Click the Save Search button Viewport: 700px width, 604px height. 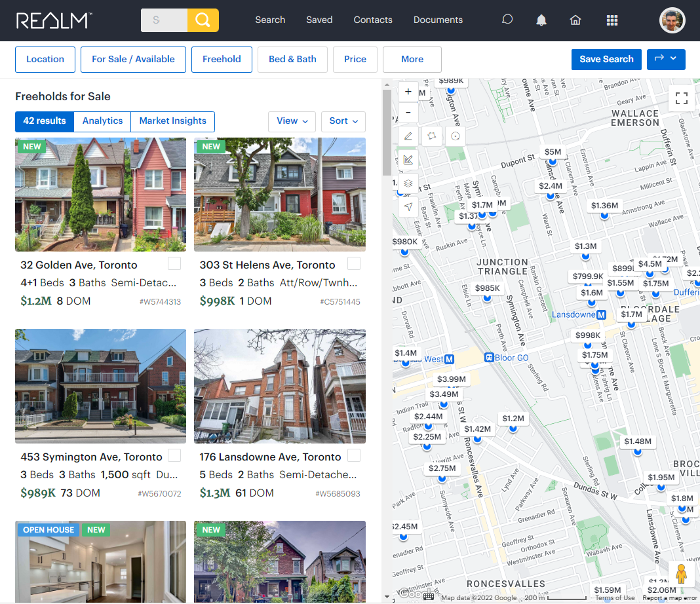pyautogui.click(x=606, y=60)
